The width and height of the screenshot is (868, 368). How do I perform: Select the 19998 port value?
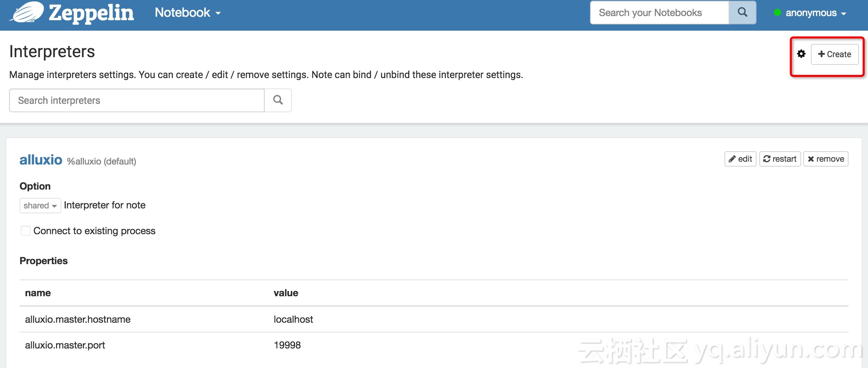coord(287,345)
